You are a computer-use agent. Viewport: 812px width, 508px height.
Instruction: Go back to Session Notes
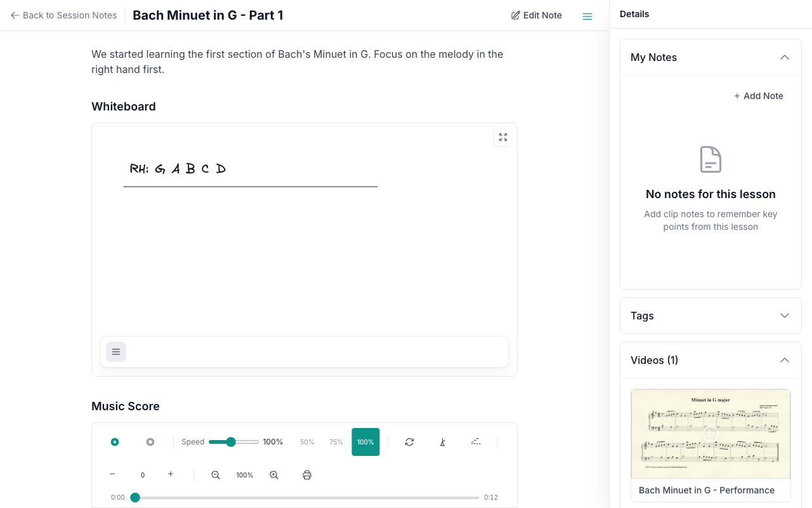(64, 15)
